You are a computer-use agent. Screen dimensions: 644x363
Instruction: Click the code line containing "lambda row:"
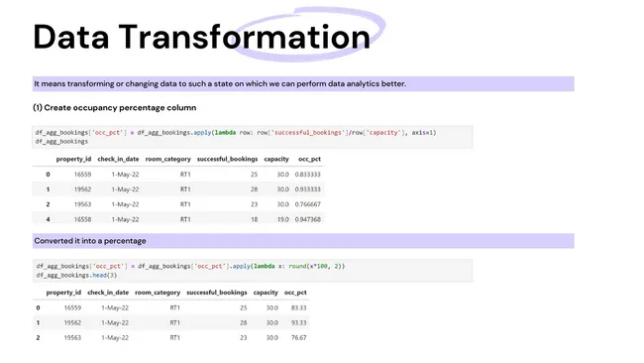[x=236, y=132]
